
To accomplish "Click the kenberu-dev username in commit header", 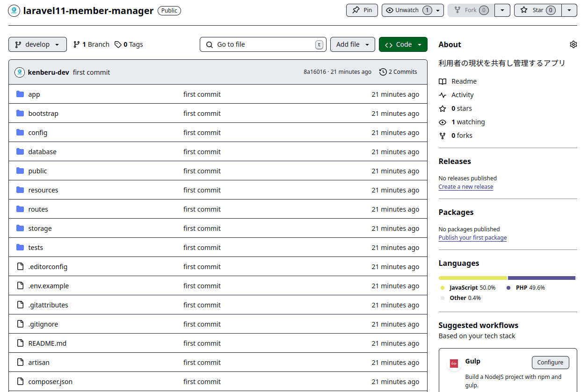I will (x=49, y=72).
